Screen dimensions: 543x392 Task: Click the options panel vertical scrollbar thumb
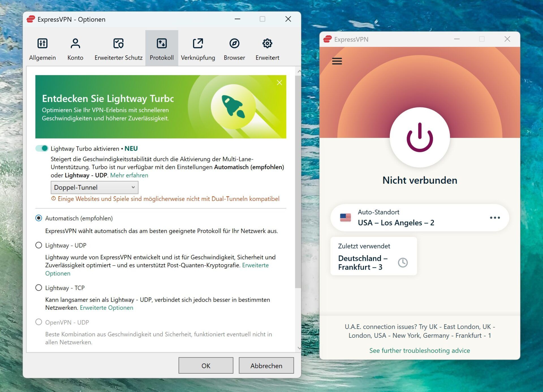[x=298, y=182]
